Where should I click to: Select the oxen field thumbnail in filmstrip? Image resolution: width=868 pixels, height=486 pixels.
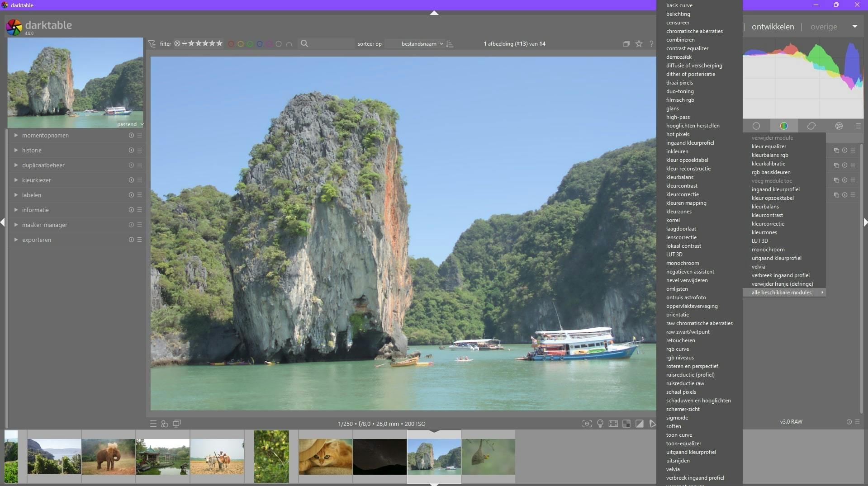click(x=217, y=457)
